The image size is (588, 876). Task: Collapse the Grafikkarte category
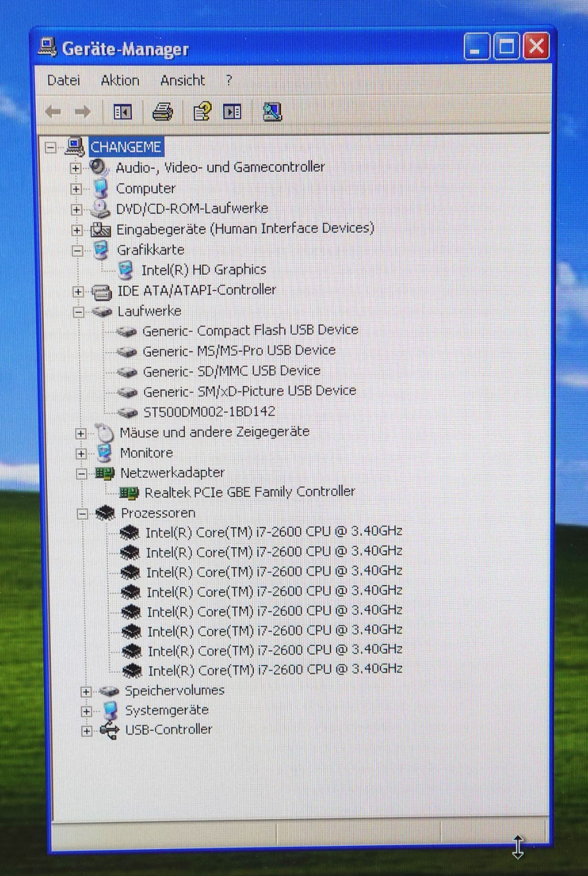pyautogui.click(x=78, y=251)
